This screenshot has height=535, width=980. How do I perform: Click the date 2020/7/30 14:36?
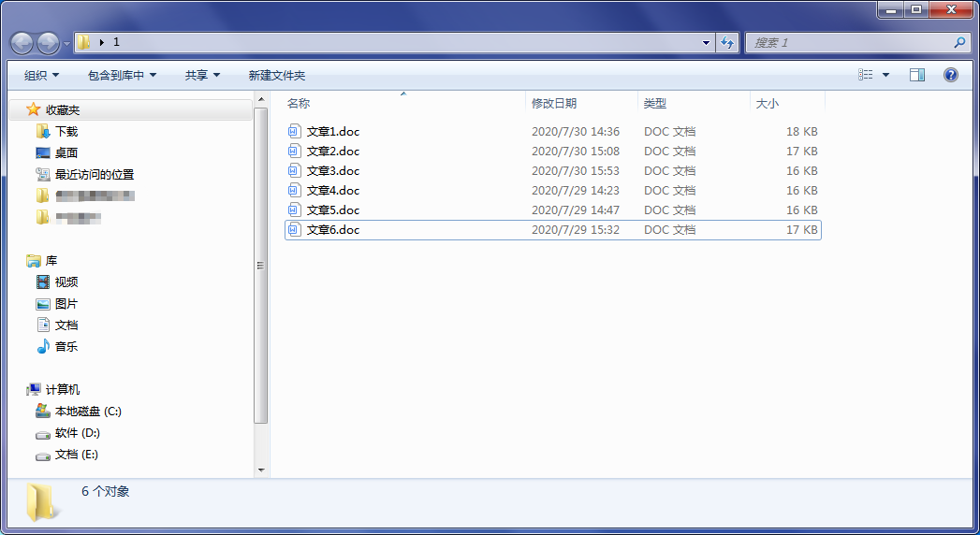pos(576,132)
